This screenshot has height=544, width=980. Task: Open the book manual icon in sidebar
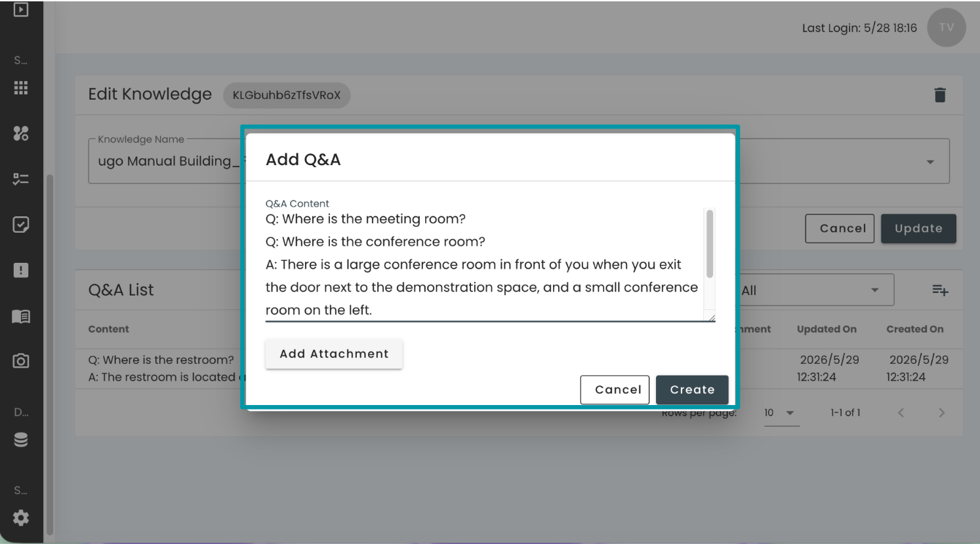click(21, 317)
